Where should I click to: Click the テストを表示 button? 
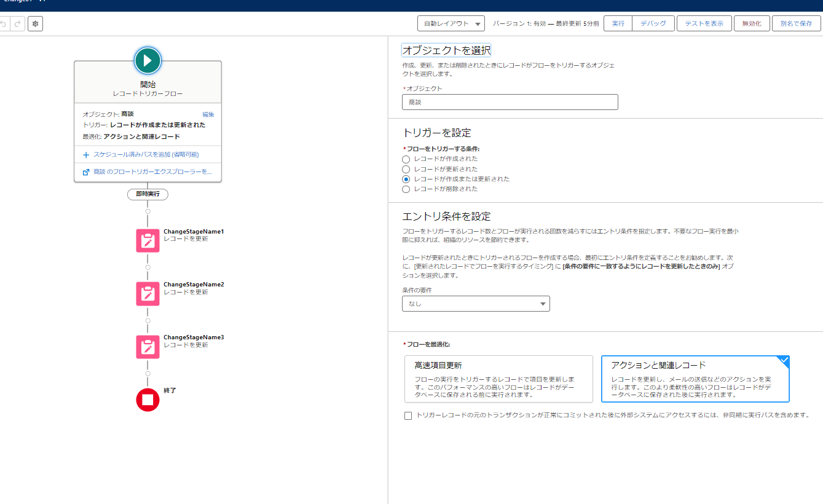pyautogui.click(x=704, y=23)
